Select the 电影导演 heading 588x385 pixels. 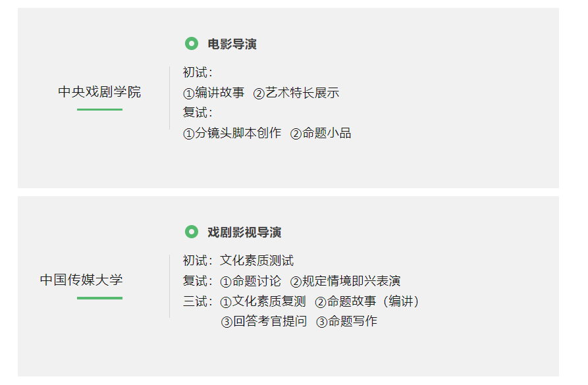point(232,44)
